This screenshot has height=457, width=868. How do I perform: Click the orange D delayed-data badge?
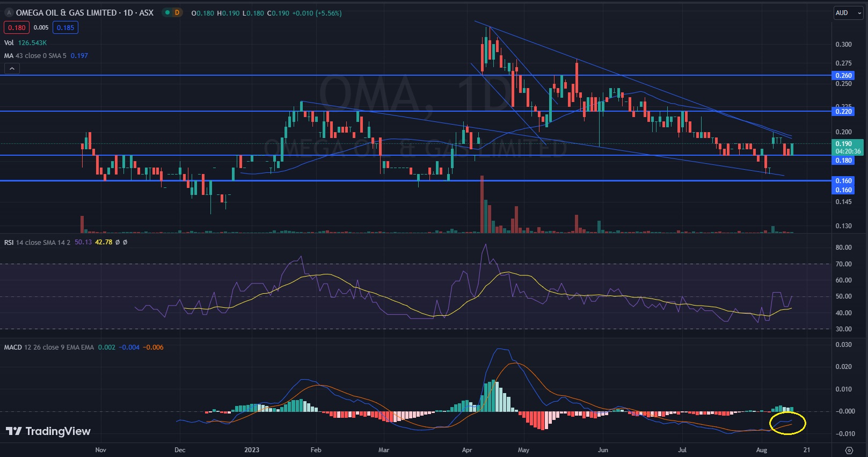[x=177, y=12]
